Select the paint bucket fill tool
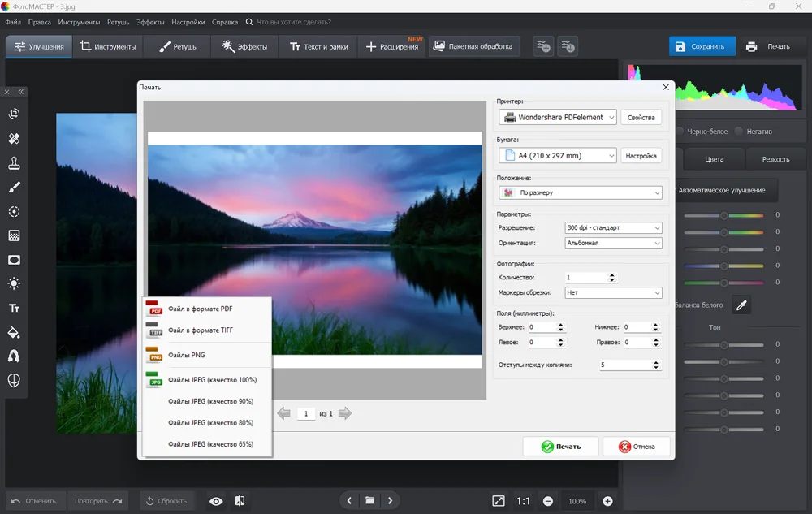This screenshot has width=812, height=514. (x=14, y=332)
